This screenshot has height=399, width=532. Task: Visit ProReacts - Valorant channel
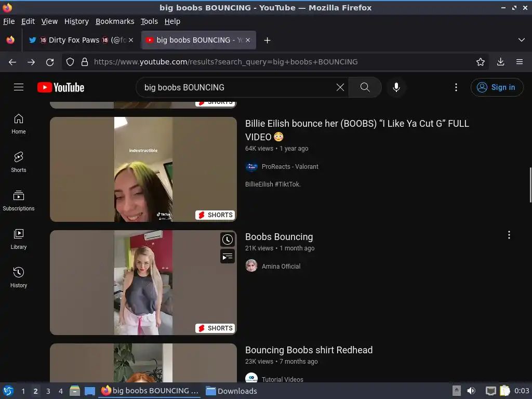click(290, 167)
